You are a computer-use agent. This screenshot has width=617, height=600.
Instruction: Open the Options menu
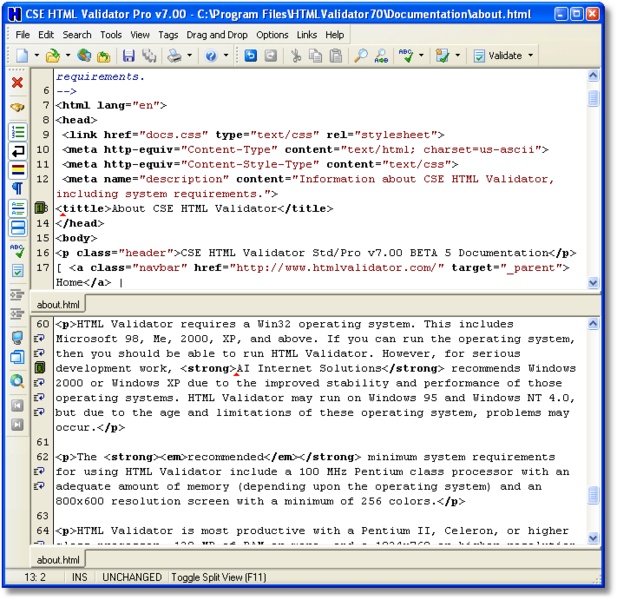pos(272,35)
